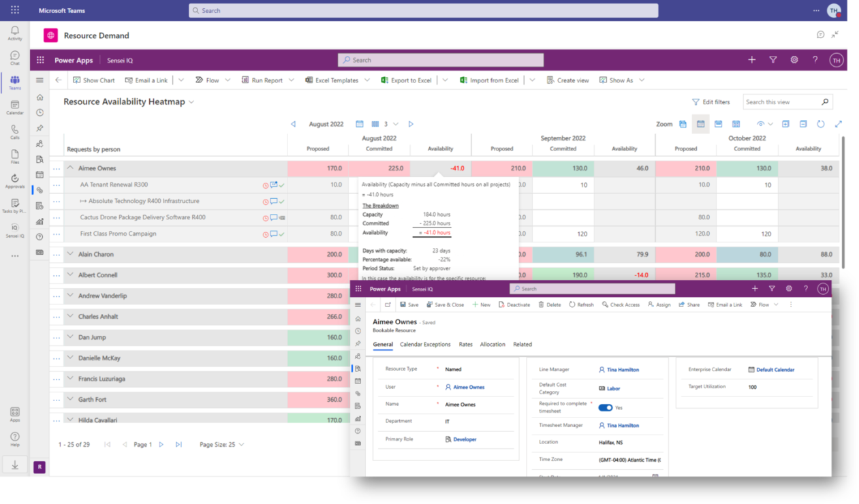
Task: Switch to Allocation tab
Action: pyautogui.click(x=493, y=344)
